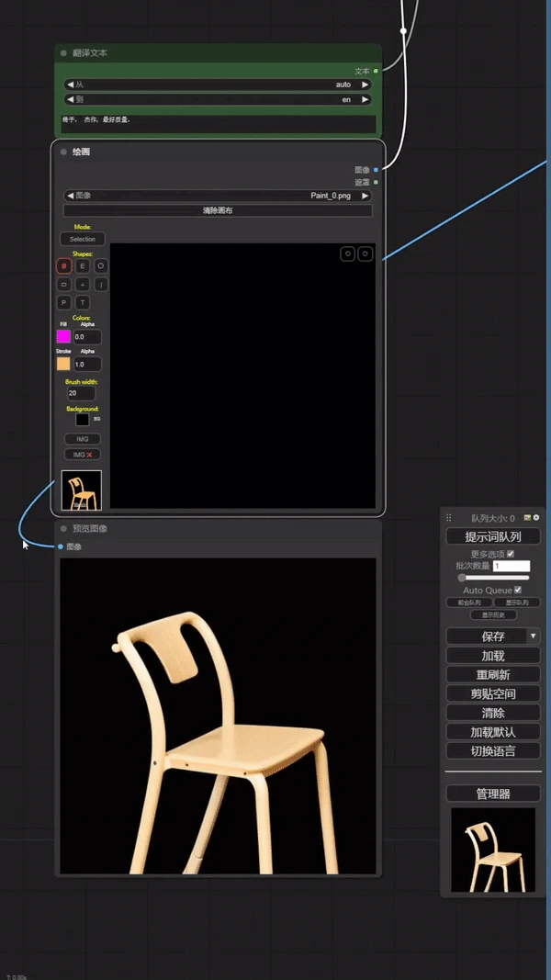Select the circle shape tool

[101, 266]
